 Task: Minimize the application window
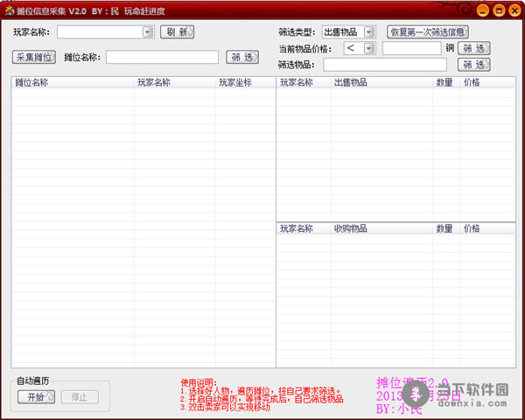click(480, 10)
